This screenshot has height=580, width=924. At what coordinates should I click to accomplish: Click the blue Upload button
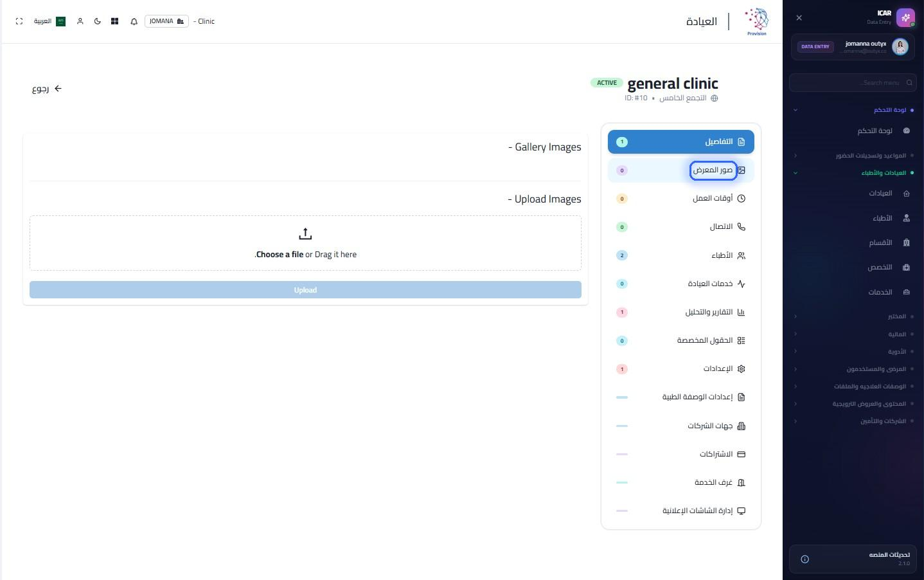click(x=305, y=290)
